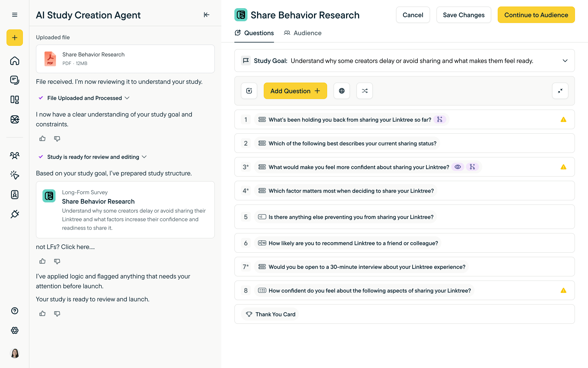Open the crossed-circle sidebar icon
The width and height of the screenshot is (588, 368).
point(14,119)
